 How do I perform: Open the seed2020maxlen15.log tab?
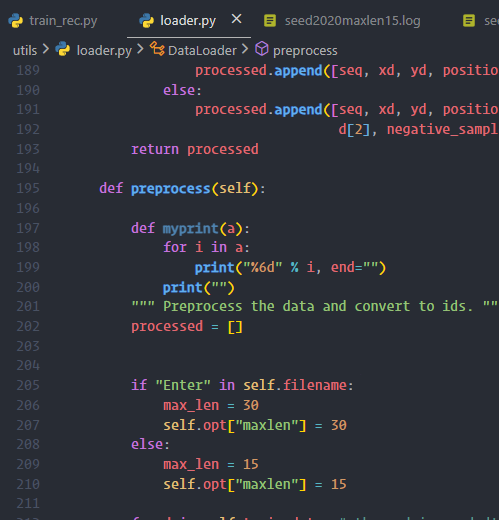(x=352, y=21)
